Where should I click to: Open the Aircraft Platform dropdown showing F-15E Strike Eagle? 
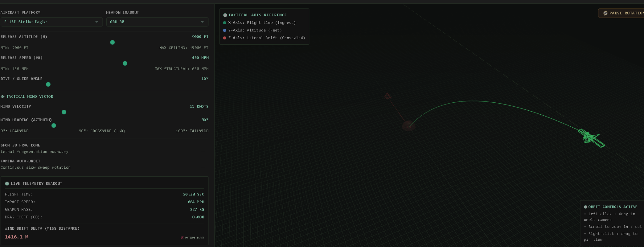click(x=52, y=22)
